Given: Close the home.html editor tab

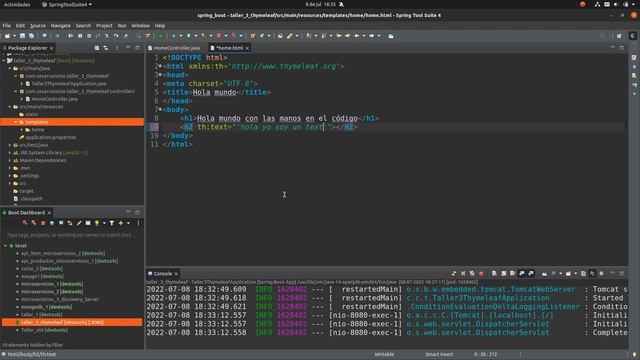Looking at the screenshot, I should [247, 48].
